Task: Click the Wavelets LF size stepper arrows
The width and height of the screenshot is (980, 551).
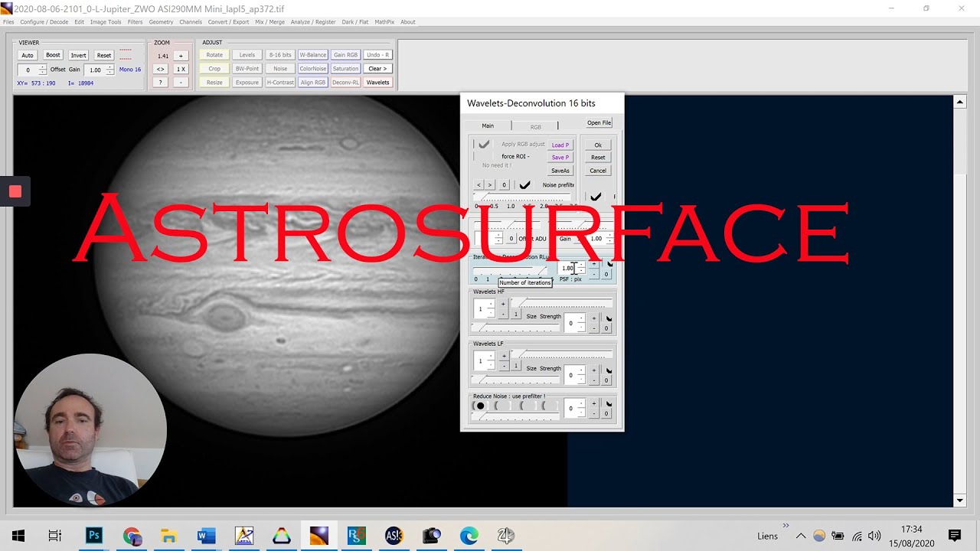Action: coord(491,360)
